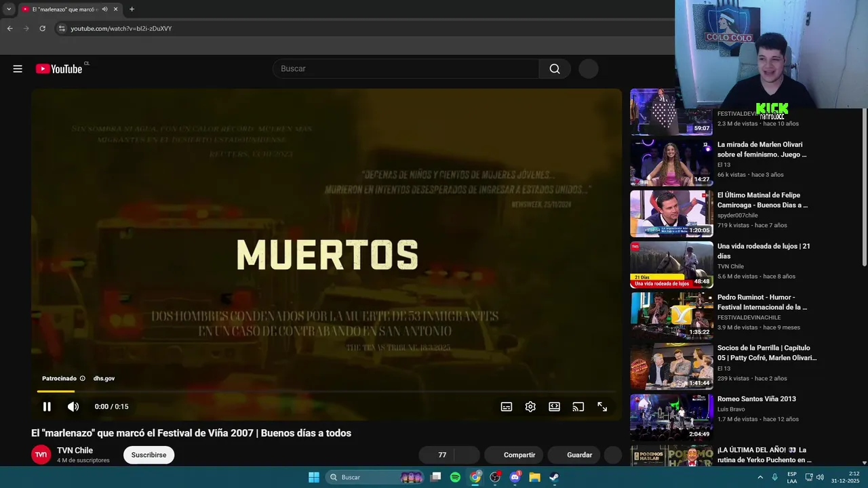This screenshot has width=868, height=488.
Task: Click the magnifier search button on YouTube
Action: click(555, 68)
